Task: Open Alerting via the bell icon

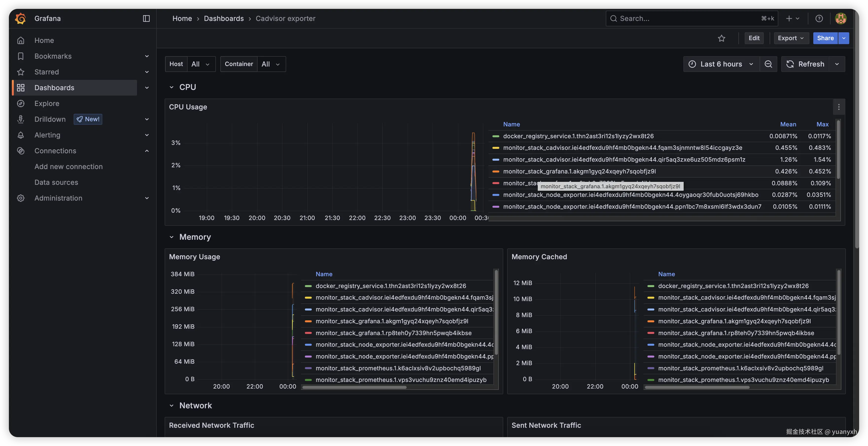Action: click(20, 135)
